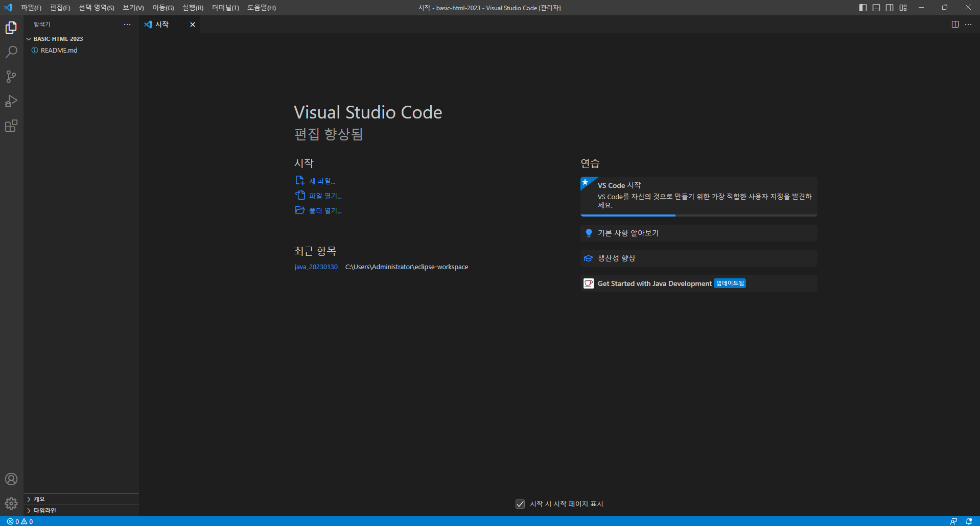Open the Accounts icon in activity bar
This screenshot has height=526, width=980.
[x=11, y=479]
